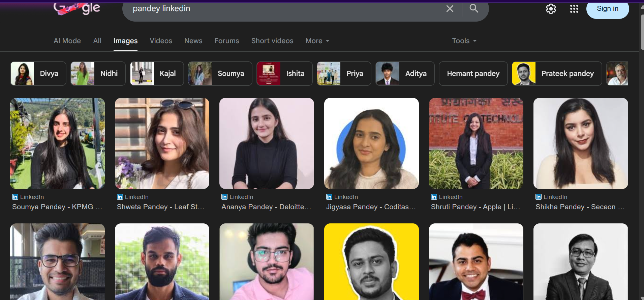Clear the search query with X icon

pyautogui.click(x=450, y=9)
